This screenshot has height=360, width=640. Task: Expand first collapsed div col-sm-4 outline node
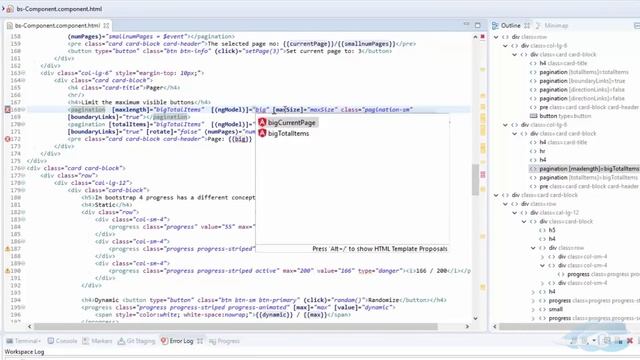[x=542, y=257]
